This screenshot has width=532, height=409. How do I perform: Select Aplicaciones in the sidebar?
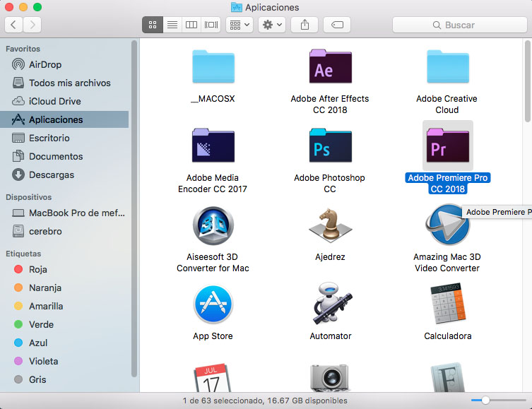tap(64, 119)
